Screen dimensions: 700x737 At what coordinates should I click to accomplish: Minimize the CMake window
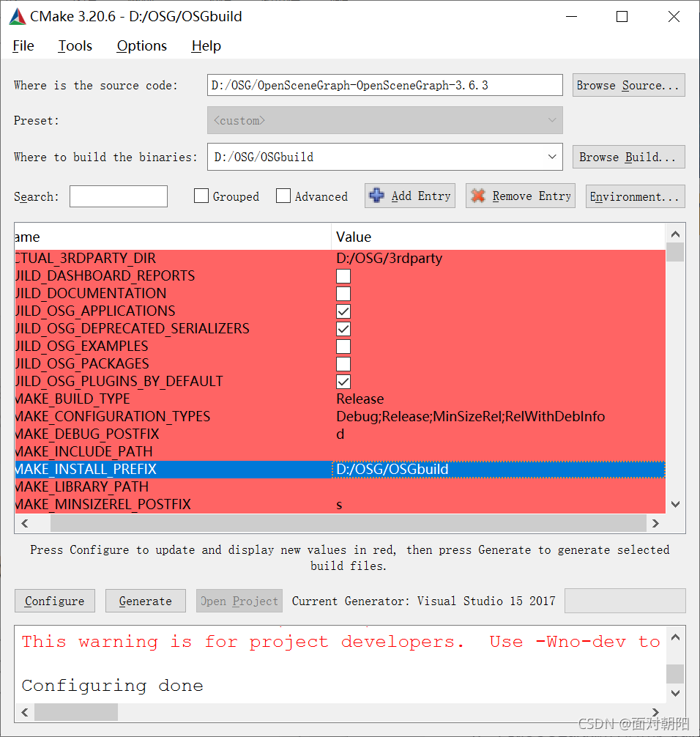(571, 16)
